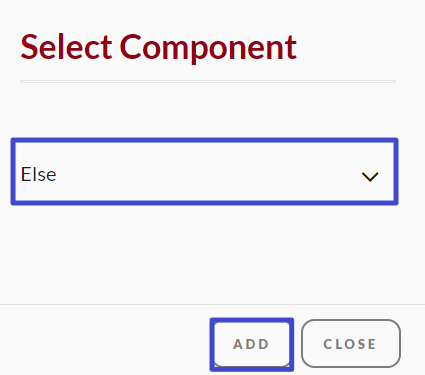Focus the highlighted component combo box

coord(205,171)
